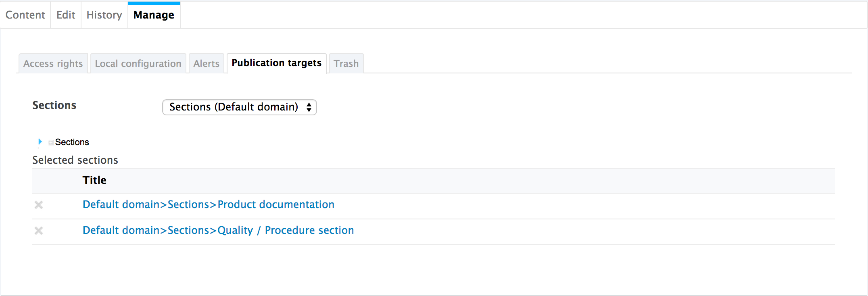Click the Selected sections heading

point(75,160)
